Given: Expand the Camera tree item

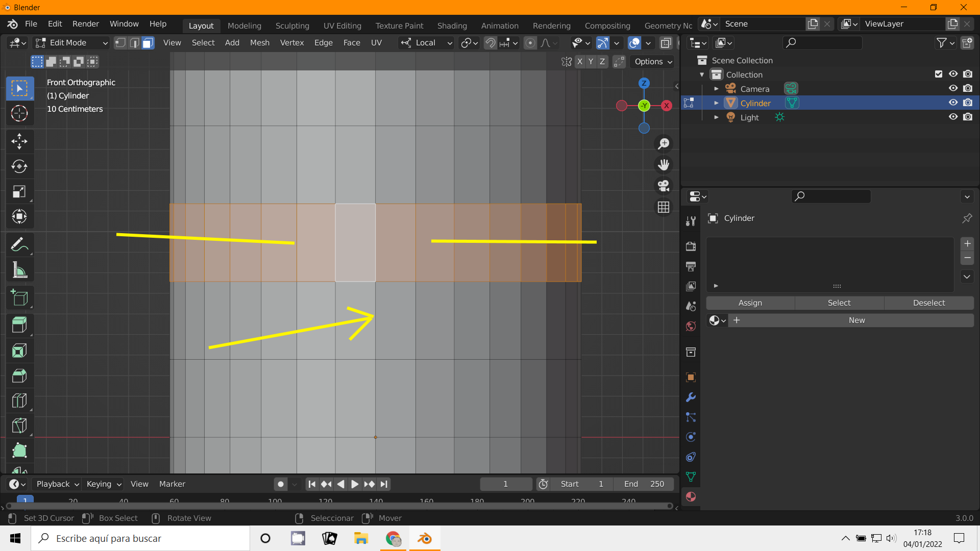Looking at the screenshot, I should tap(716, 89).
